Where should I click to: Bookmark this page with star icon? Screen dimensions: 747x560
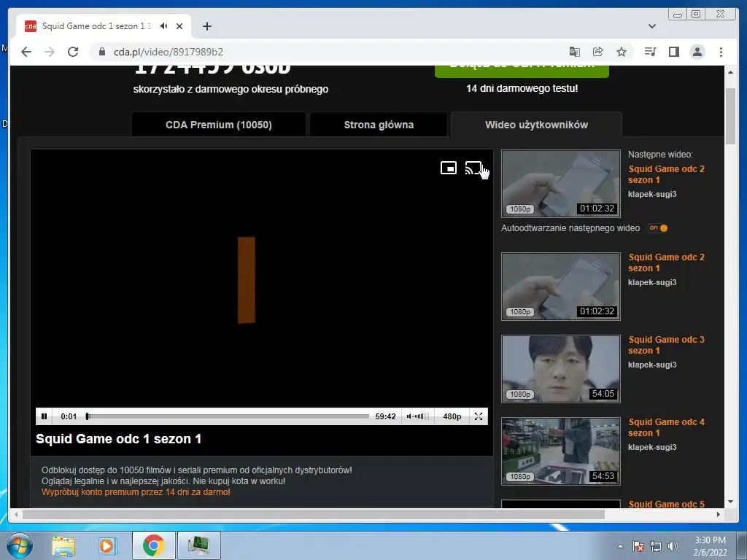pyautogui.click(x=622, y=52)
